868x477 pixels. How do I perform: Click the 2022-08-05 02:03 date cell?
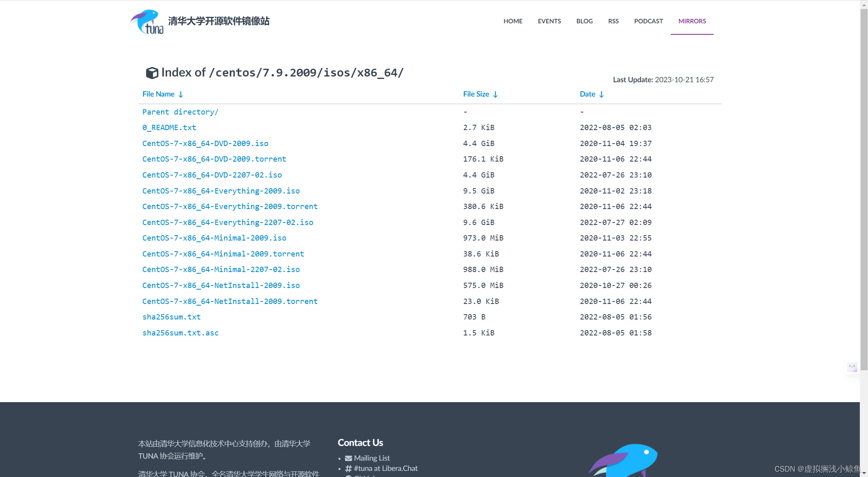(615, 128)
